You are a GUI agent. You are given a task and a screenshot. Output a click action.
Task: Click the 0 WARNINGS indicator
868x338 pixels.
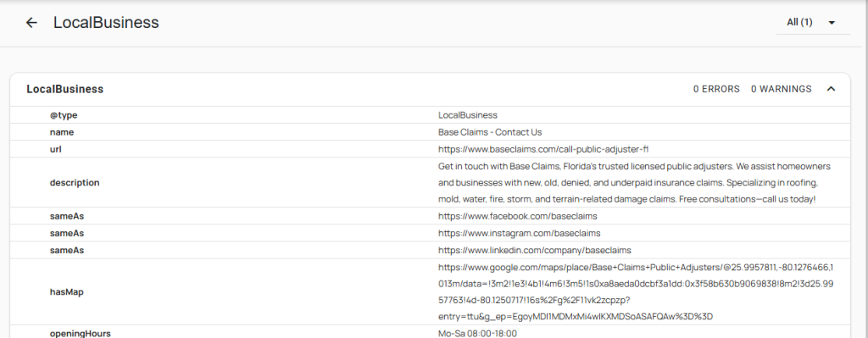click(781, 89)
